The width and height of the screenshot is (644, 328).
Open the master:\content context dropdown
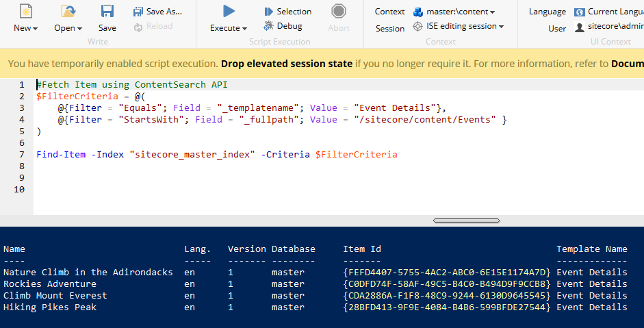[x=455, y=12]
